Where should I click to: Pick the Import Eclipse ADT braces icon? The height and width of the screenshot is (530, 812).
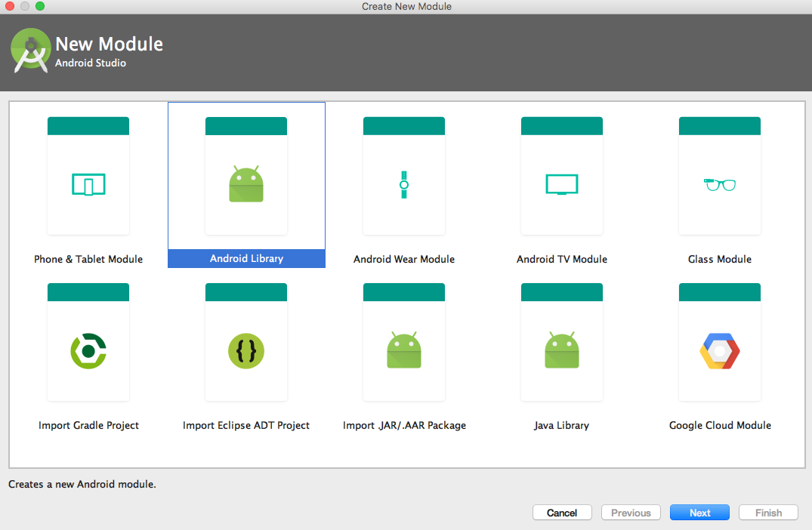click(x=246, y=351)
